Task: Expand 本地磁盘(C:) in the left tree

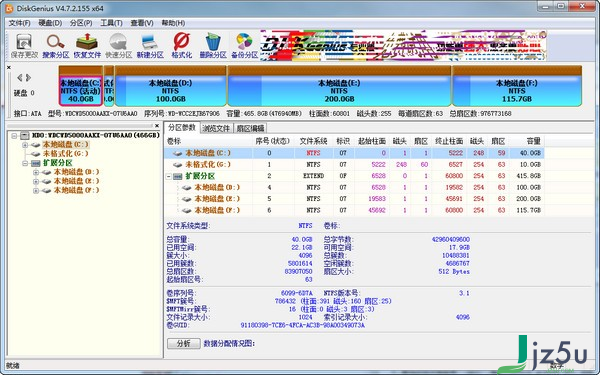Action: pos(25,145)
